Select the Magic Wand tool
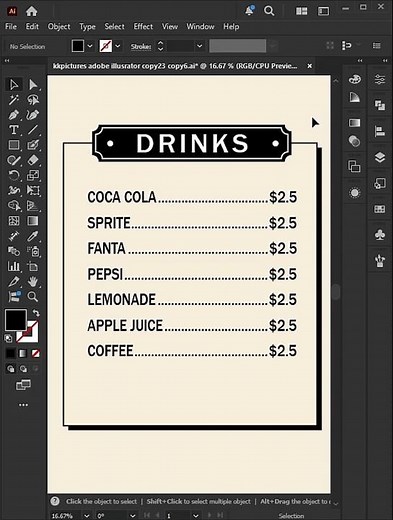 (14, 100)
